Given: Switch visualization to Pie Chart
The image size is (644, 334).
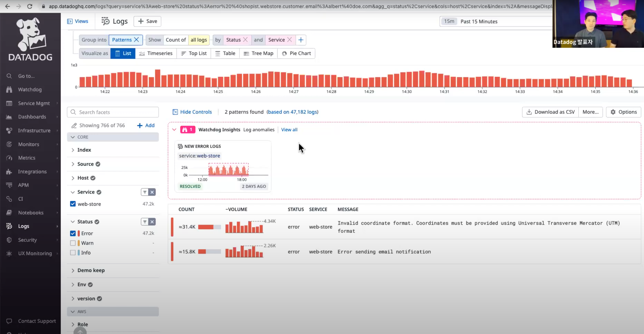Looking at the screenshot, I should tap(296, 53).
